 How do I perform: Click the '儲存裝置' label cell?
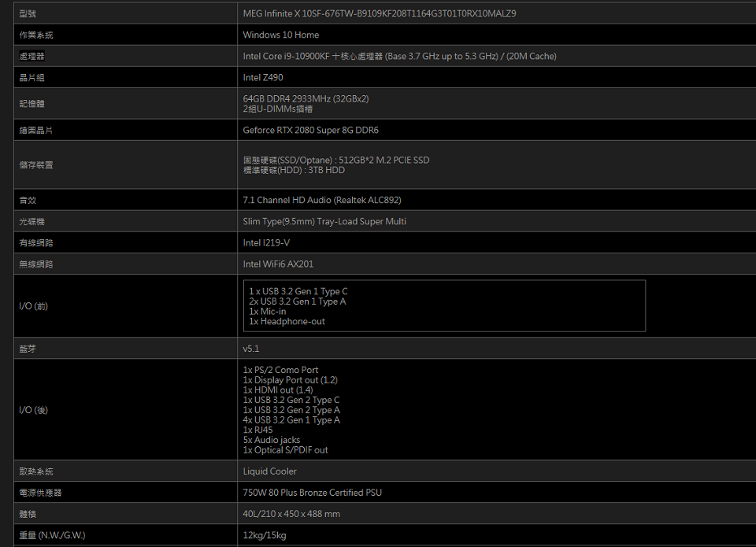coord(125,164)
